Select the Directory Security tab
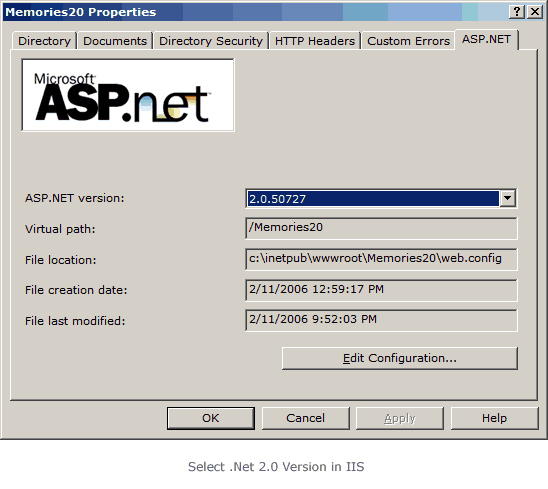This screenshot has height=489, width=548. [211, 41]
